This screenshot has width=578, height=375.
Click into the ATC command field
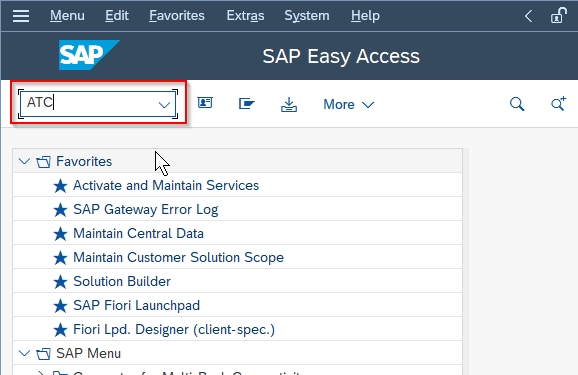click(x=88, y=103)
